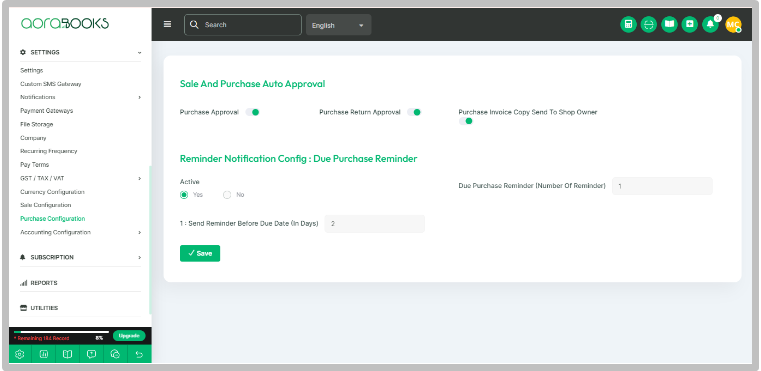The height and width of the screenshot is (371, 761).
Task: Open File Storage in sidebar
Action: [36, 124]
